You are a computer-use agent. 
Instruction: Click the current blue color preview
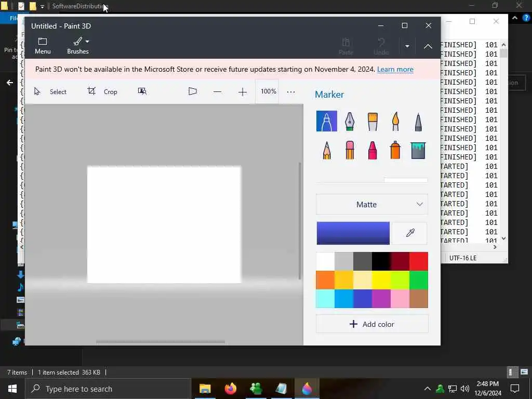[x=353, y=233]
